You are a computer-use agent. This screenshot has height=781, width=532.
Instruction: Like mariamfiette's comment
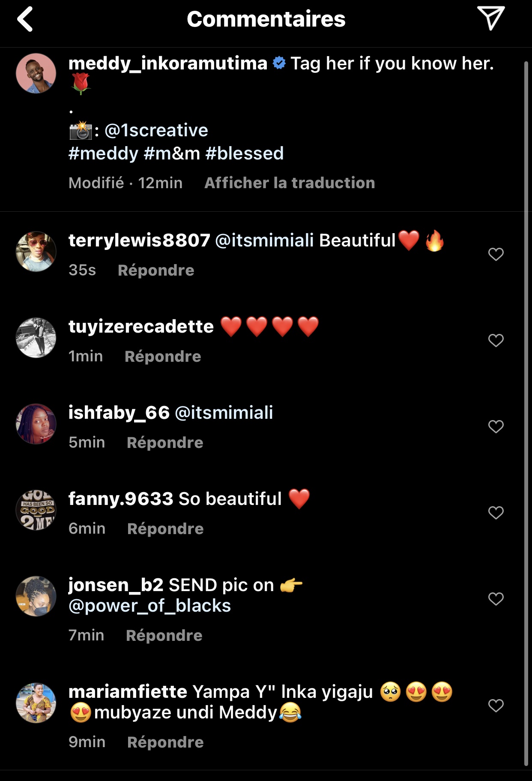point(496,706)
